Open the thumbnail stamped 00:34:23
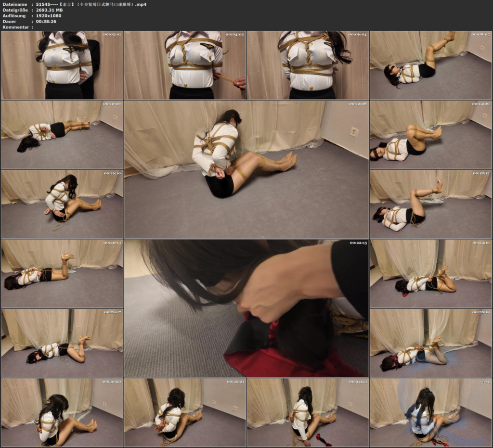Viewport: 493px width, 448px height. click(308, 412)
